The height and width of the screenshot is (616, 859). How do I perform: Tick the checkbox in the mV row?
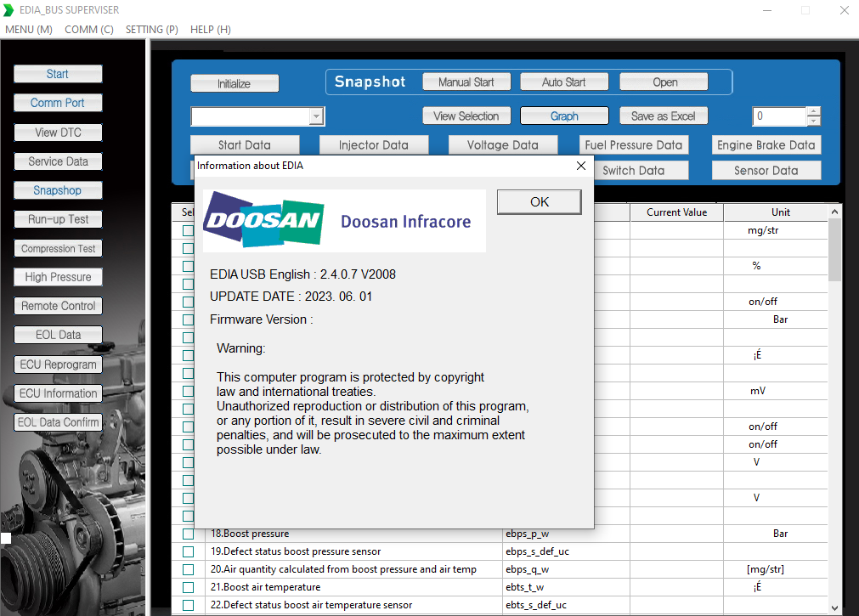coord(188,391)
